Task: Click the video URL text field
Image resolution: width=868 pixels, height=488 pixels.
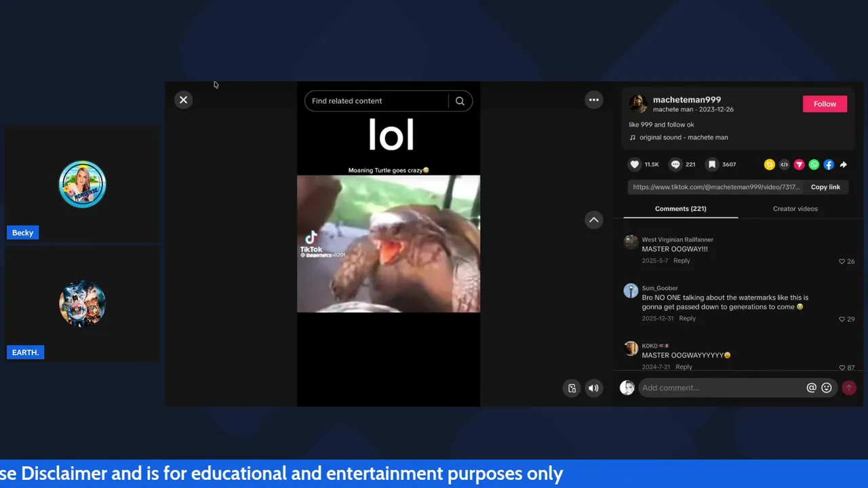Action: pos(716,187)
